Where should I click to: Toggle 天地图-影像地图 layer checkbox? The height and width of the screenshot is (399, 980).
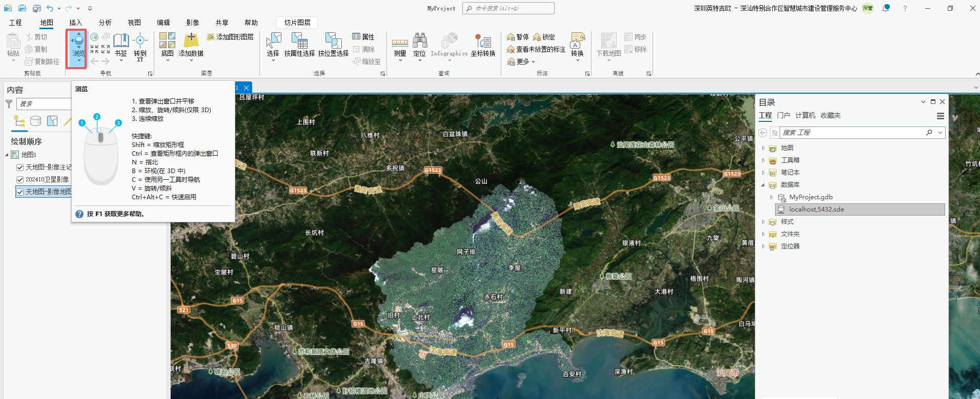[20, 192]
